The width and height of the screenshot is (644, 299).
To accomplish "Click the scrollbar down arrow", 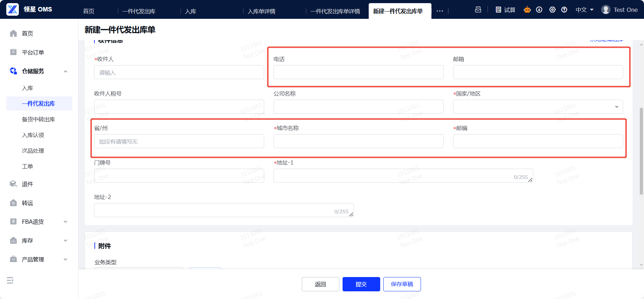I will pos(641,265).
